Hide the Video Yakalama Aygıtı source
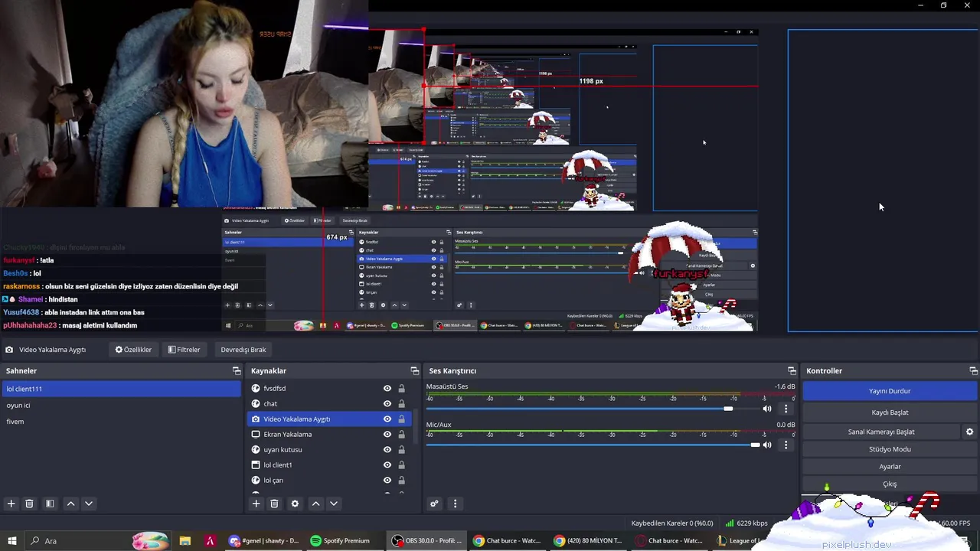 [x=387, y=419]
